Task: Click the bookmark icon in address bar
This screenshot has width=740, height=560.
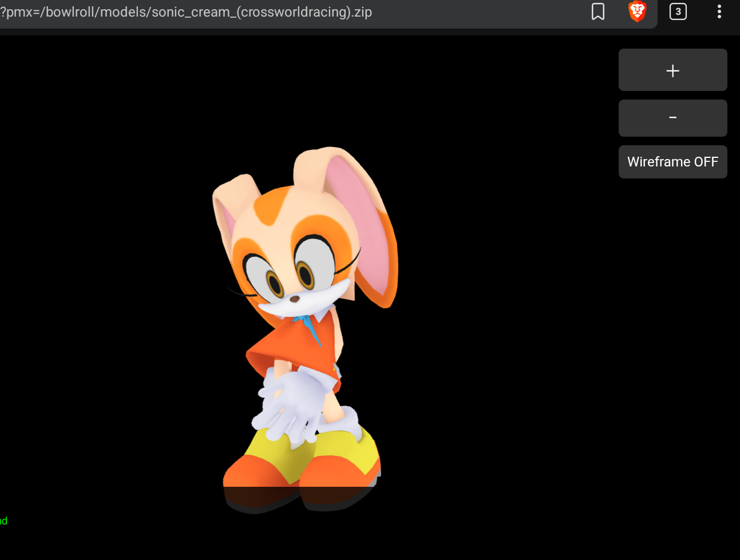Action: (597, 11)
